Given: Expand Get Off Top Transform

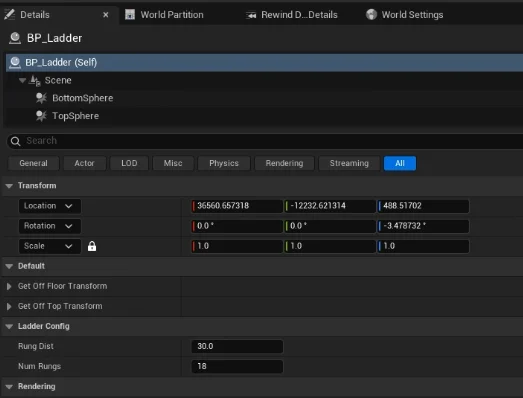Looking at the screenshot, I should (x=9, y=306).
